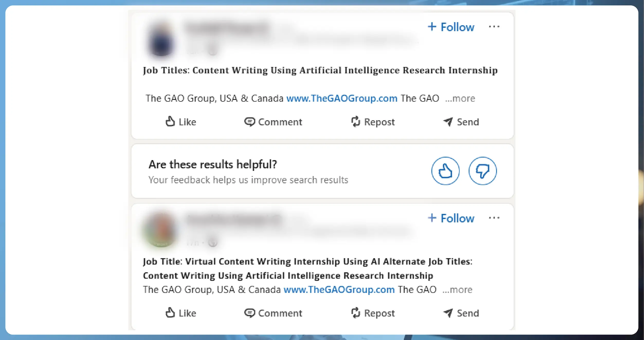Comment on the first internship post

(273, 122)
